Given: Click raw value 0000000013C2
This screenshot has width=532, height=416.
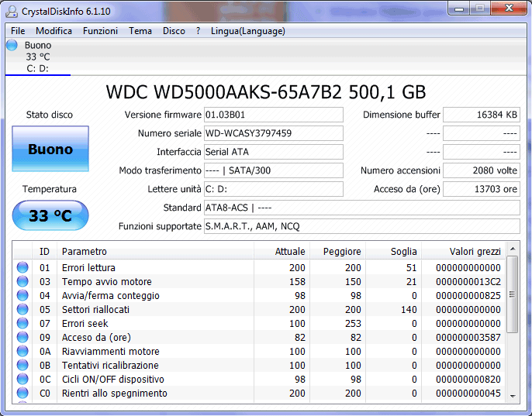Looking at the screenshot, I should 468,281.
